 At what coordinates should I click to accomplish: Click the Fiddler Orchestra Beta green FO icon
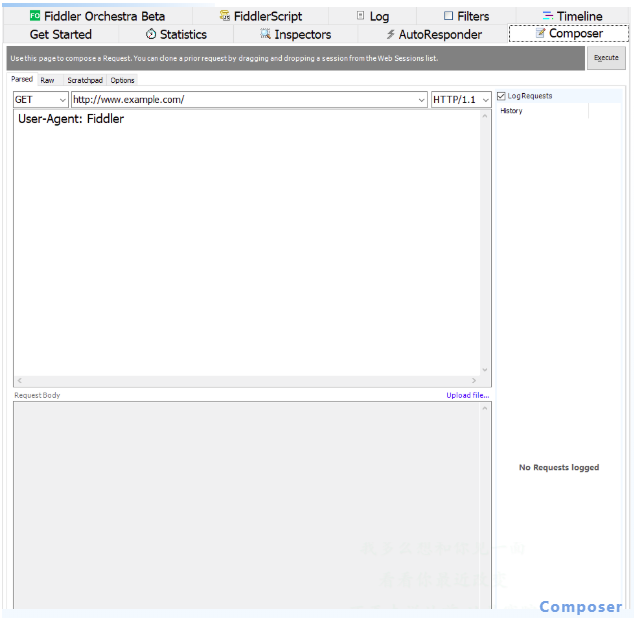pos(35,16)
